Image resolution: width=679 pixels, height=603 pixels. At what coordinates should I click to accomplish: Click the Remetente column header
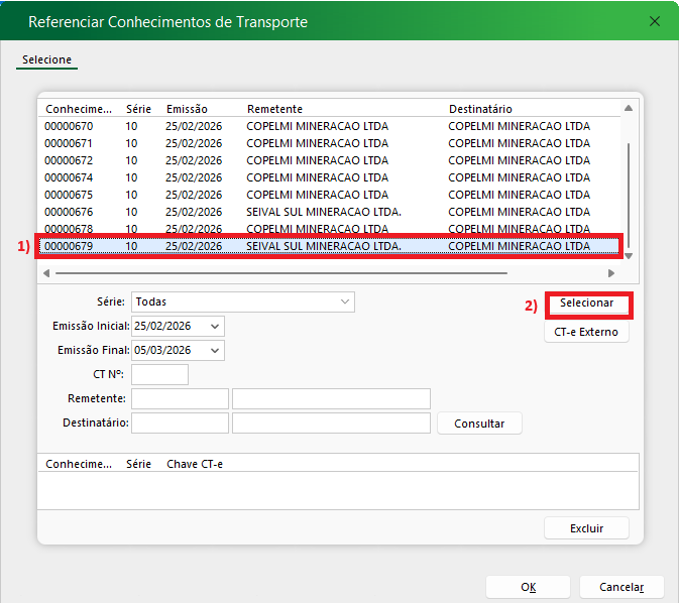click(275, 108)
